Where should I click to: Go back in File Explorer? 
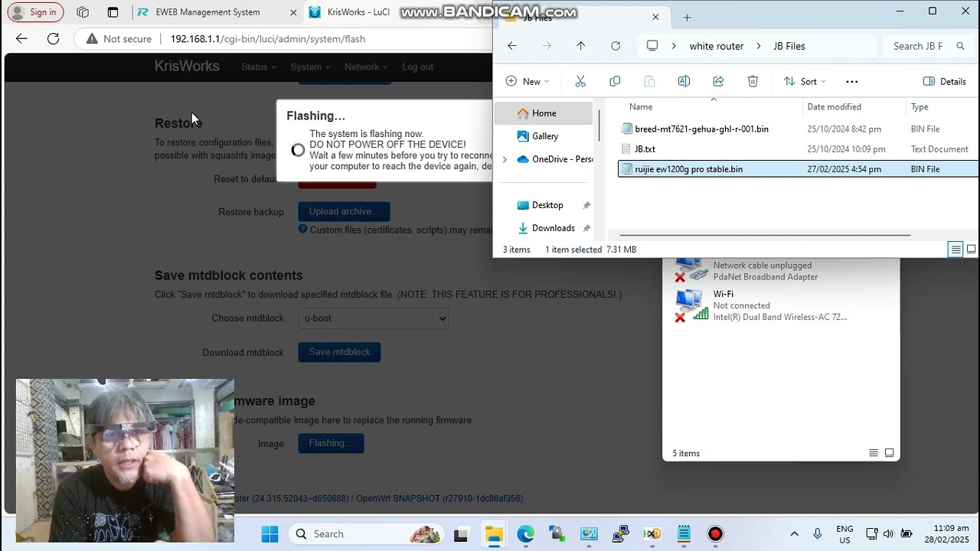pos(512,46)
